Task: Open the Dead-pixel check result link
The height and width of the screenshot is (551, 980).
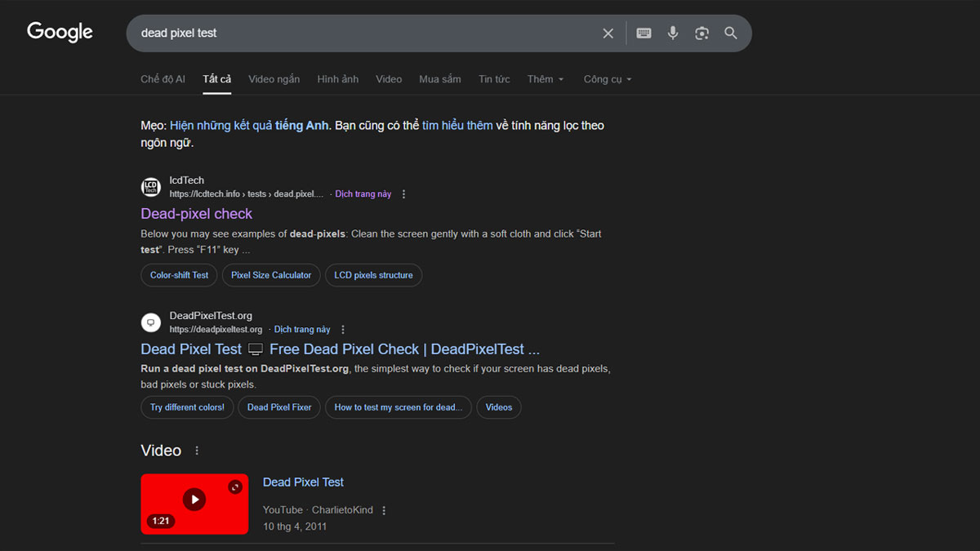Action: [196, 214]
